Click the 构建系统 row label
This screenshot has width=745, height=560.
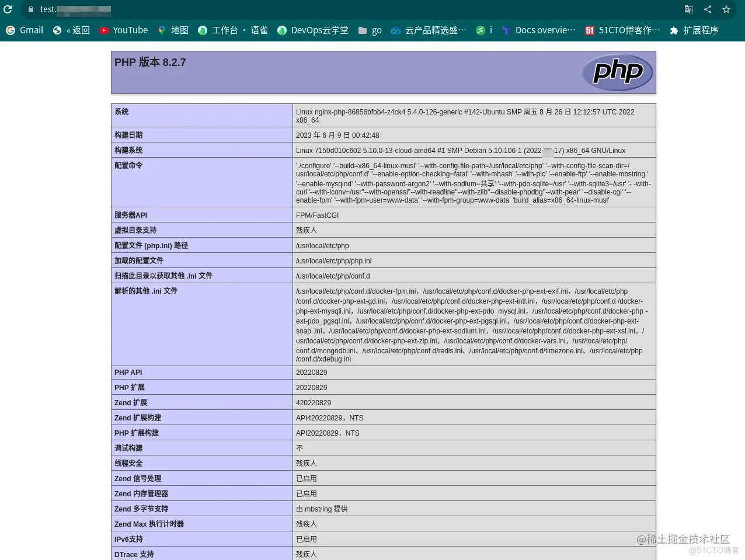[128, 150]
